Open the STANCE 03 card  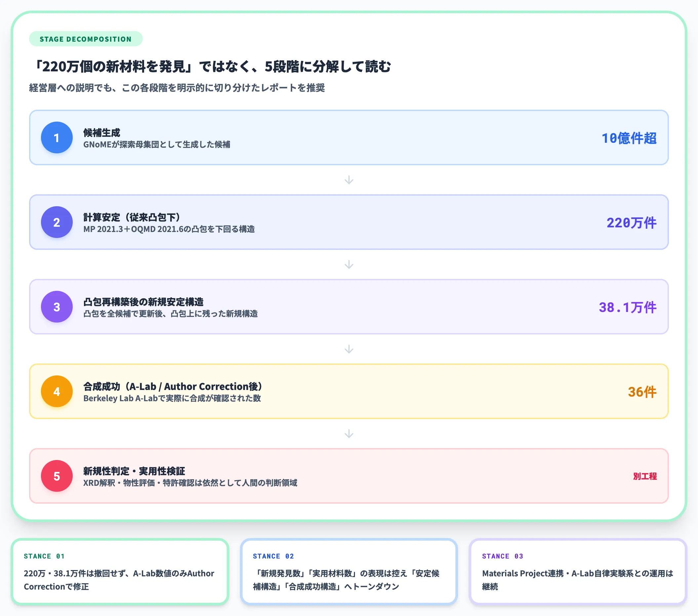(x=578, y=572)
